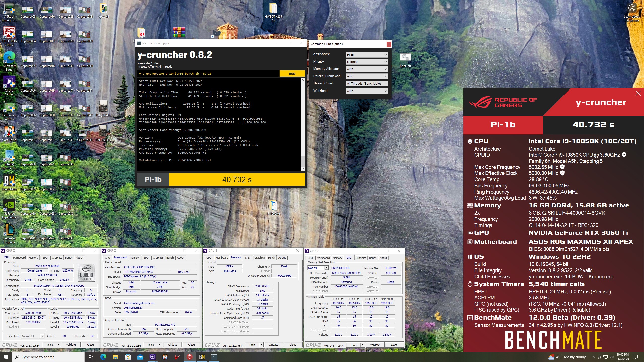Image resolution: width=644 pixels, height=362 pixels.
Task: Open SPD tab in the CPU-Z Memory window
Action: [x=248, y=258]
